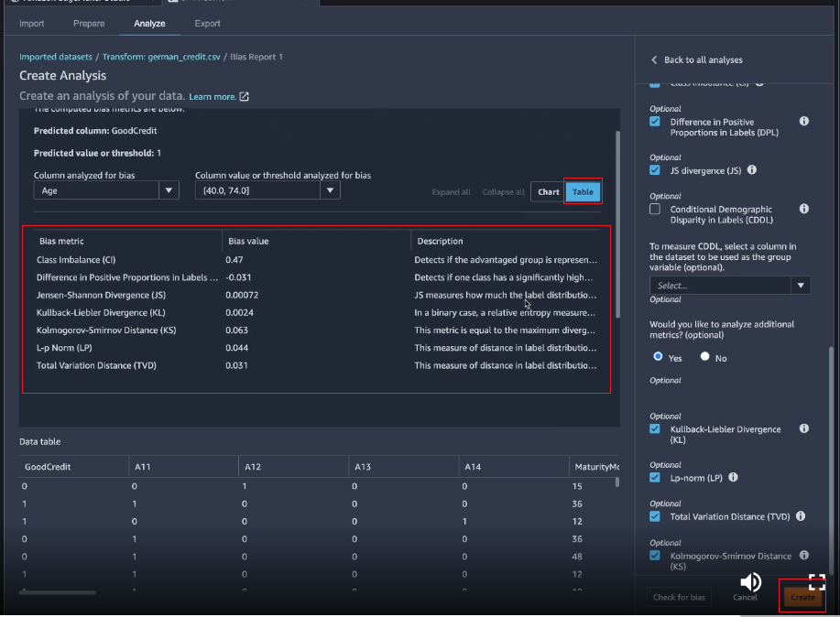
Task: Switch to the Export tab
Action: (207, 23)
